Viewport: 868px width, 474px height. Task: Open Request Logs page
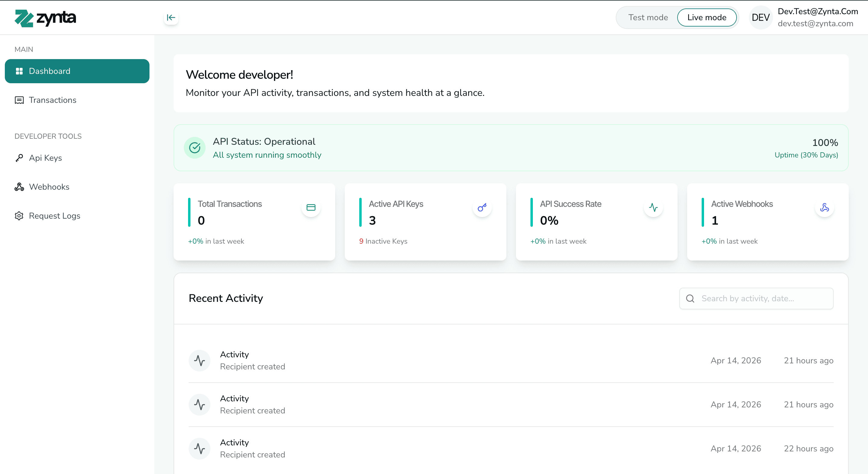[x=54, y=216]
